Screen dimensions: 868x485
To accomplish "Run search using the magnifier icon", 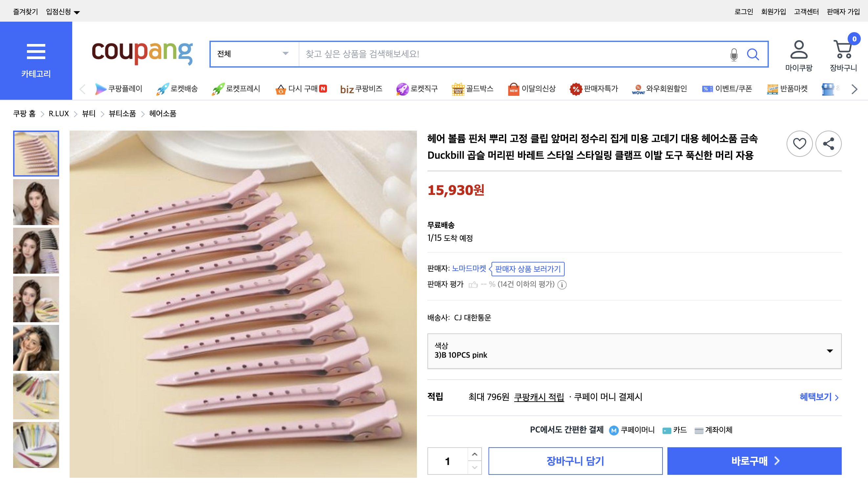I will pyautogui.click(x=754, y=54).
